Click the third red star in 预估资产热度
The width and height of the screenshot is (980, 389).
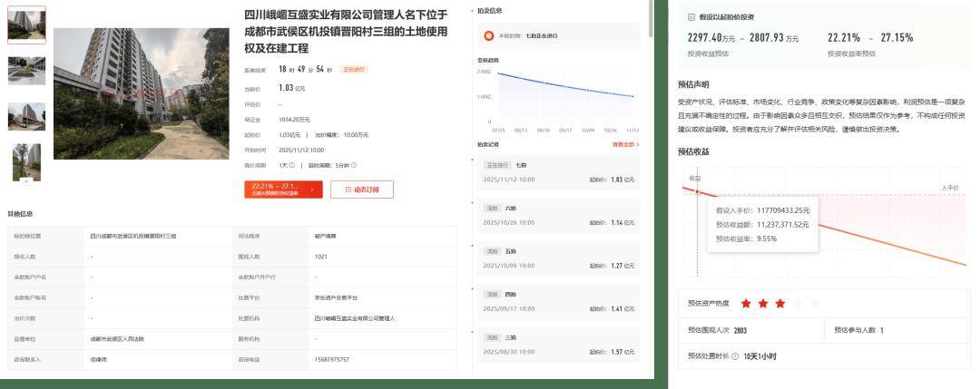(780, 304)
